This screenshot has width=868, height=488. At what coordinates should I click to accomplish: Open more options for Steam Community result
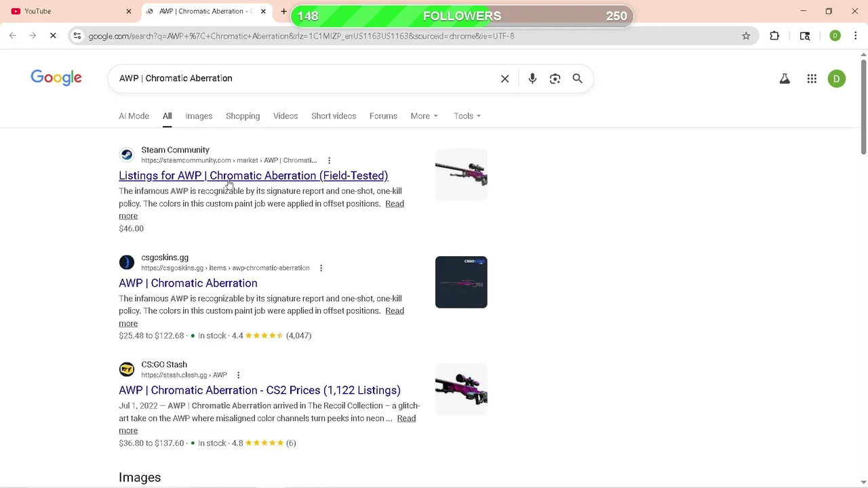(329, 161)
